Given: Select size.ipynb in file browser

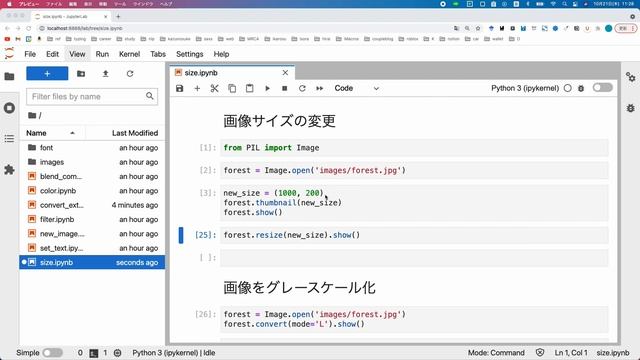Looking at the screenshot, I should click(x=92, y=262).
